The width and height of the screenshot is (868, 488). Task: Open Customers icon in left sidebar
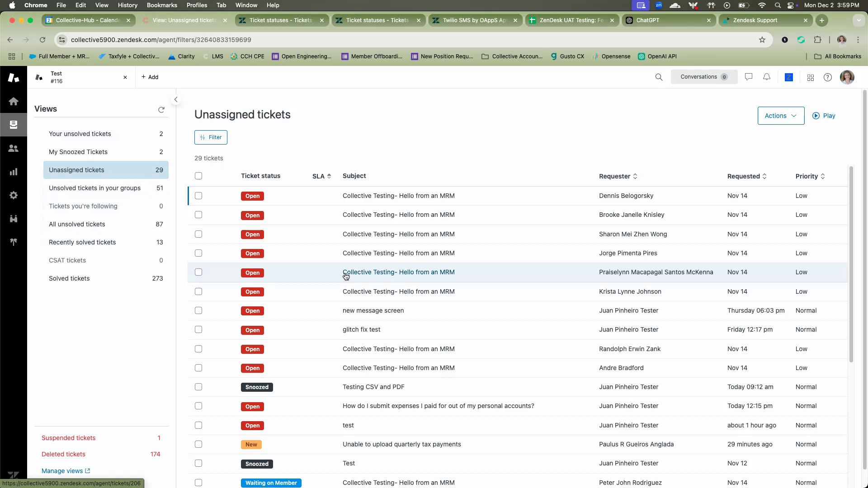point(14,148)
